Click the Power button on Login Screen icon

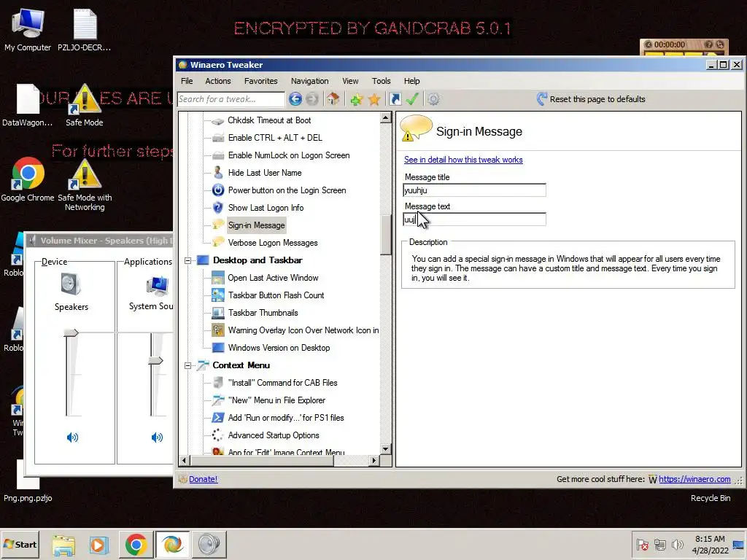coord(217,190)
